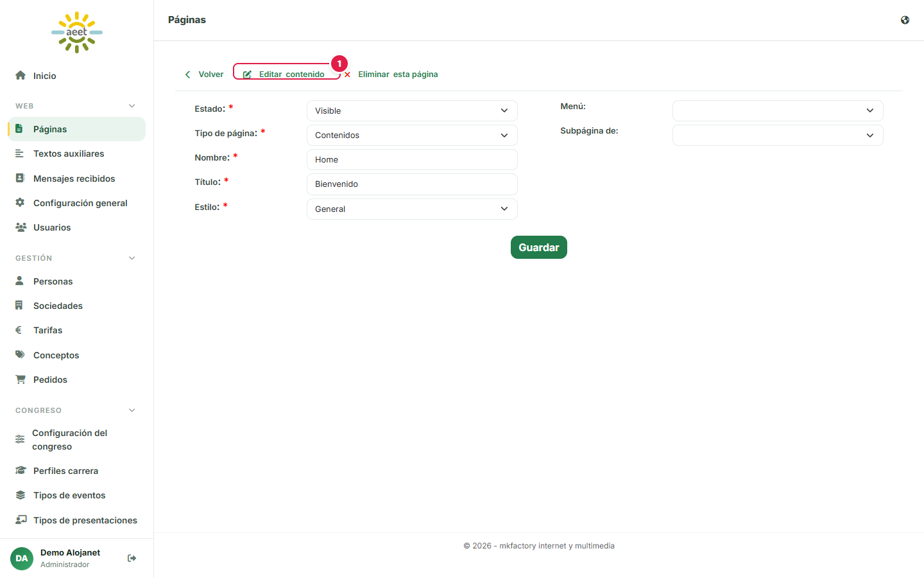
Task: Click the Pedidos shopping cart icon
Action: (21, 380)
